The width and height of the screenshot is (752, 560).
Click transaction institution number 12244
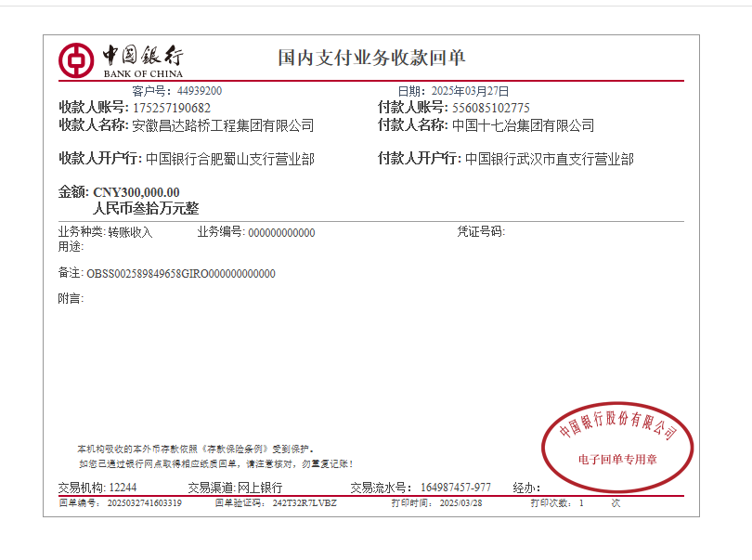click(x=123, y=488)
